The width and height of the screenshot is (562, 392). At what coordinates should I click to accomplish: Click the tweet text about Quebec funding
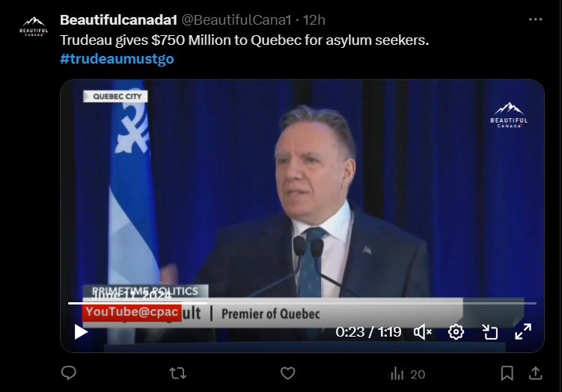coord(244,40)
